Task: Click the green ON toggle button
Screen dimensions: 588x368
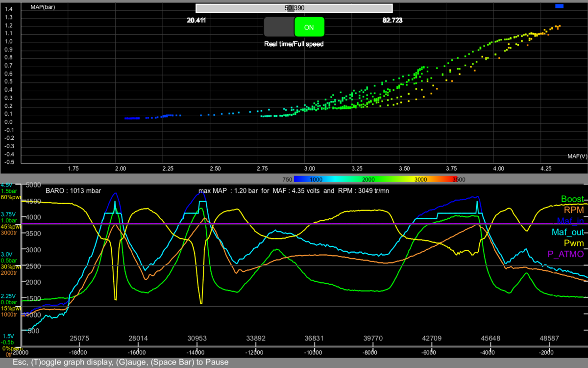Action: coord(309,27)
